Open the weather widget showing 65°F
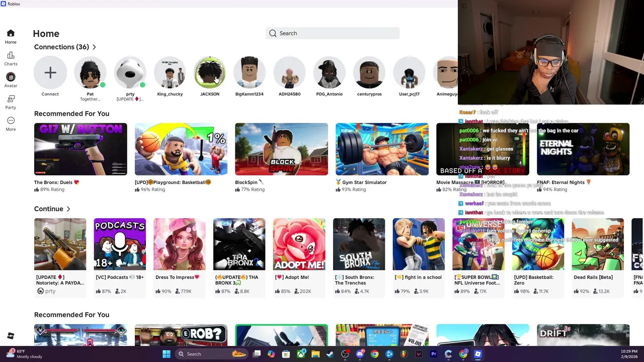644x362 pixels. coord(24,354)
